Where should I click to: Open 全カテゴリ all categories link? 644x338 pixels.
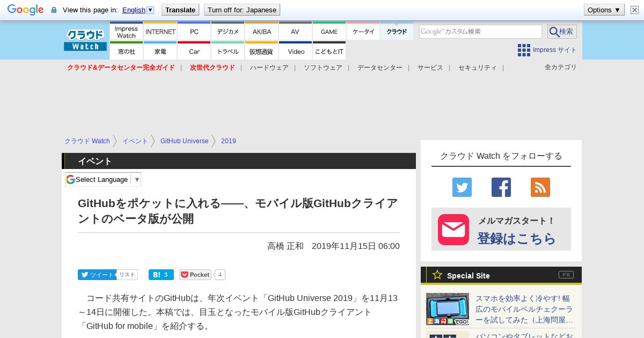[x=560, y=67]
